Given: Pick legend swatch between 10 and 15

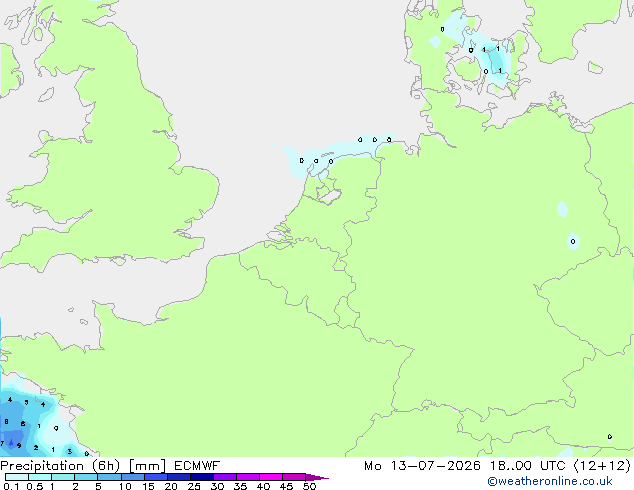Looking at the screenshot, I should click(x=133, y=477).
